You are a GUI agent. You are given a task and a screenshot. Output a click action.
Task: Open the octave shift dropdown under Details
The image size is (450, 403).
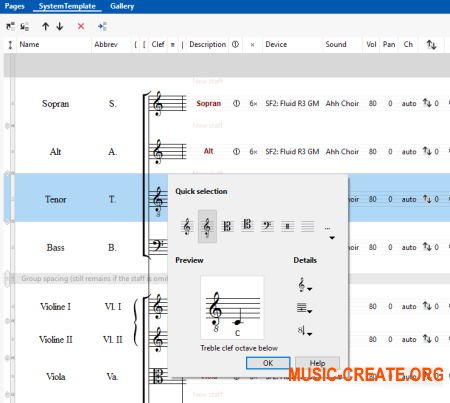(x=304, y=331)
